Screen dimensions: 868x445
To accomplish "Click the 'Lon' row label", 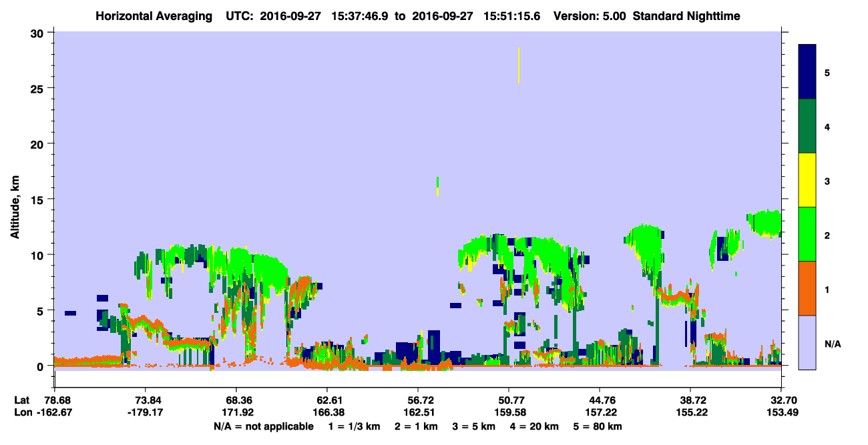I will 22,412.
